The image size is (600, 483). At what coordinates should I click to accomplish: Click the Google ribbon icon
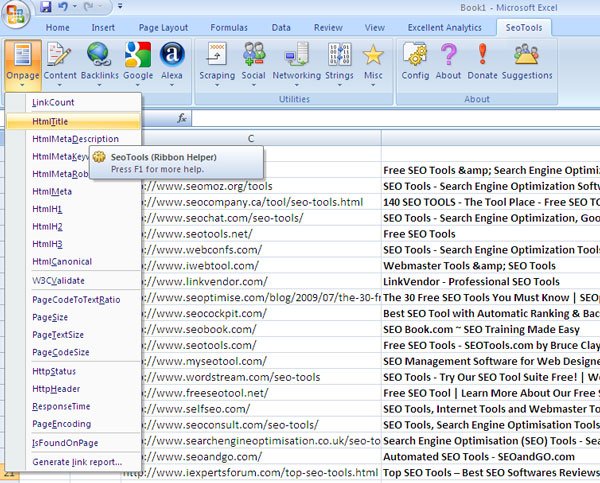[x=138, y=54]
